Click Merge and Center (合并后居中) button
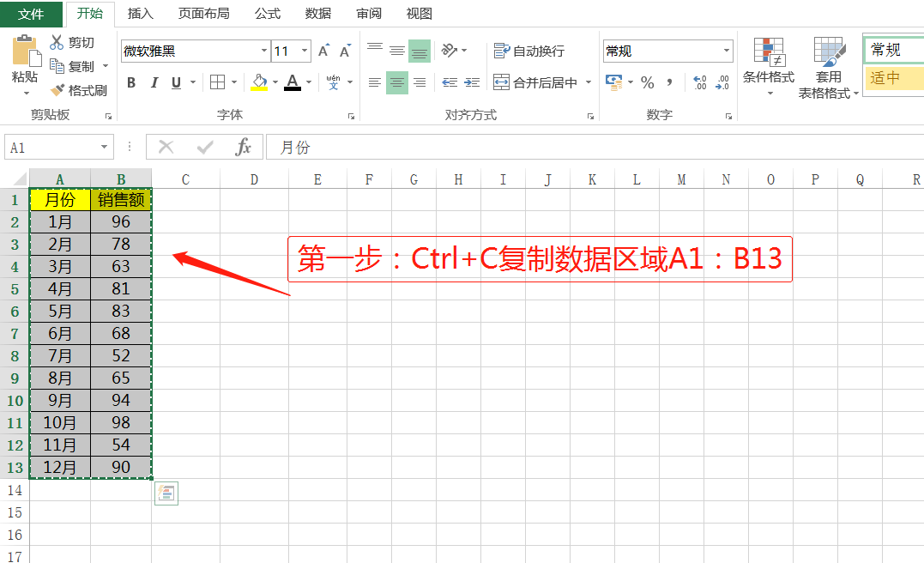Screen dimensions: 924x563 (x=535, y=82)
